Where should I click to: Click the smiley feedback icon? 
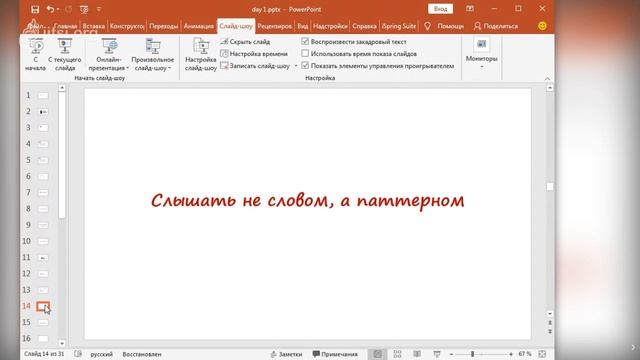pyautogui.click(x=542, y=26)
